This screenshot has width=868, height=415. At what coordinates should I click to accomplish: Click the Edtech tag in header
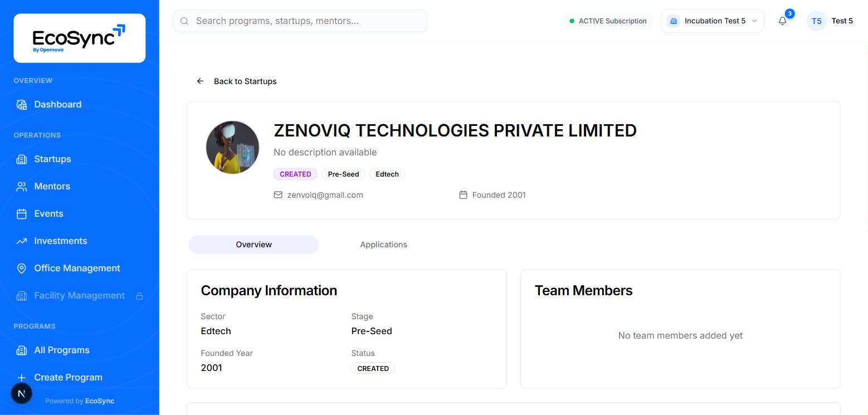coord(387,174)
